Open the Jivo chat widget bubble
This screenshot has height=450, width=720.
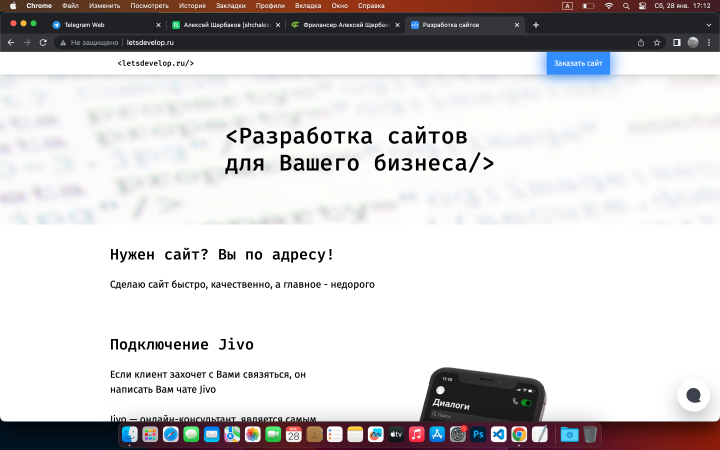693,395
